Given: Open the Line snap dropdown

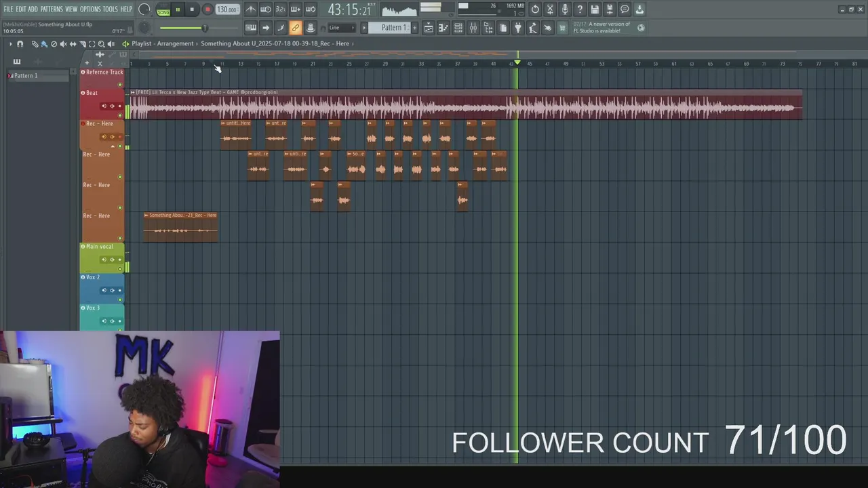Looking at the screenshot, I should tap(341, 28).
